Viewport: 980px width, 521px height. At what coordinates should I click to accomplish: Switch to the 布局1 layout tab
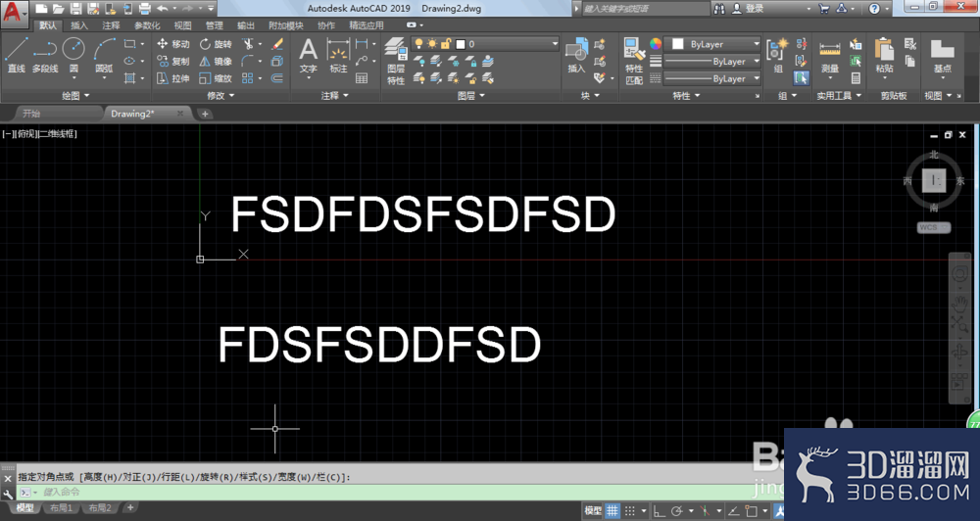pyautogui.click(x=61, y=508)
